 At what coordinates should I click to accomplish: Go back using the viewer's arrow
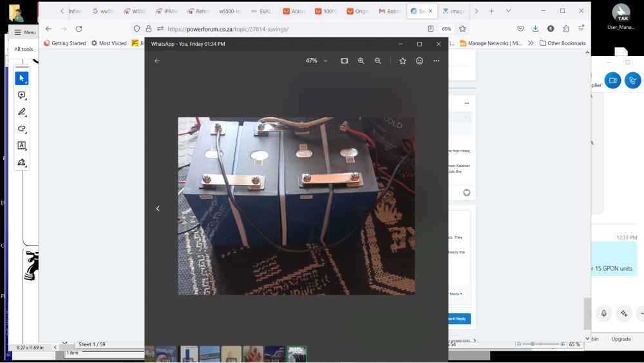(x=157, y=61)
